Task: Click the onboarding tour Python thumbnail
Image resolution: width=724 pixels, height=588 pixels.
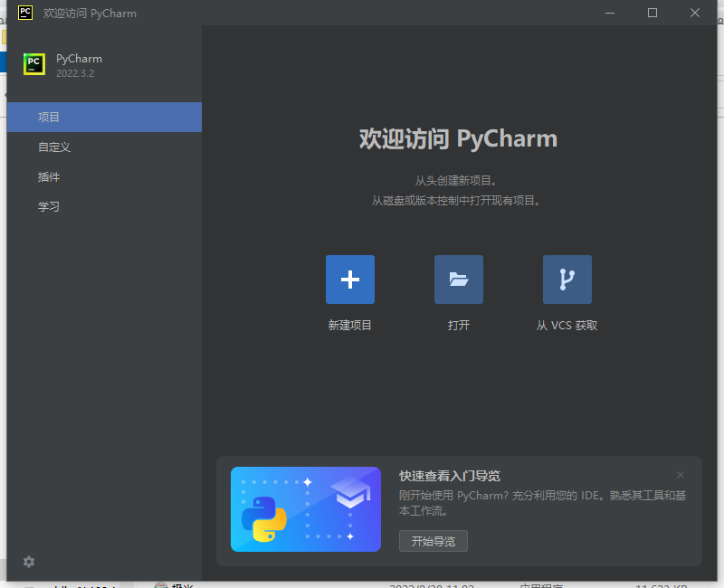Action: coord(306,509)
